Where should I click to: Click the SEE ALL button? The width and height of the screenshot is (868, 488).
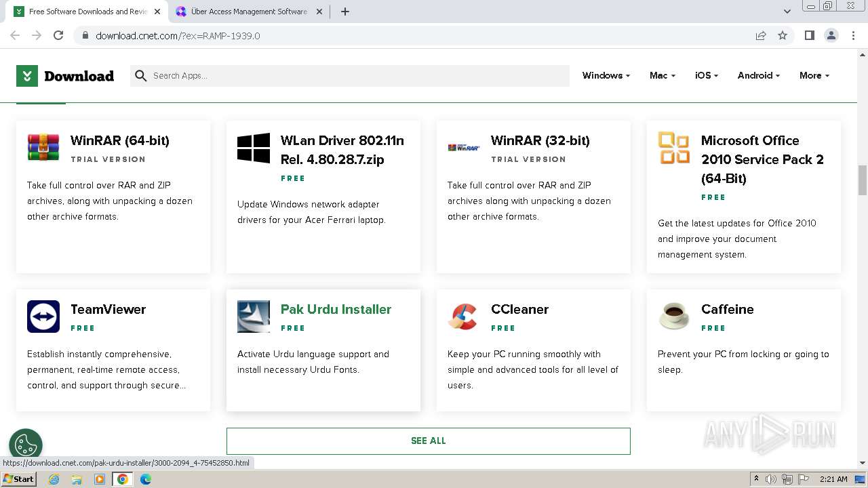click(x=429, y=441)
